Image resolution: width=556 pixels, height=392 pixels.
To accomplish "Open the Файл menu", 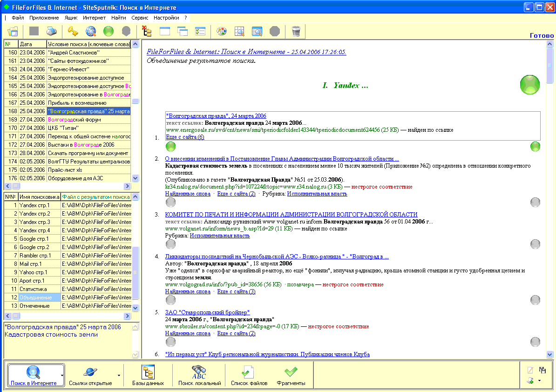I will [x=18, y=18].
